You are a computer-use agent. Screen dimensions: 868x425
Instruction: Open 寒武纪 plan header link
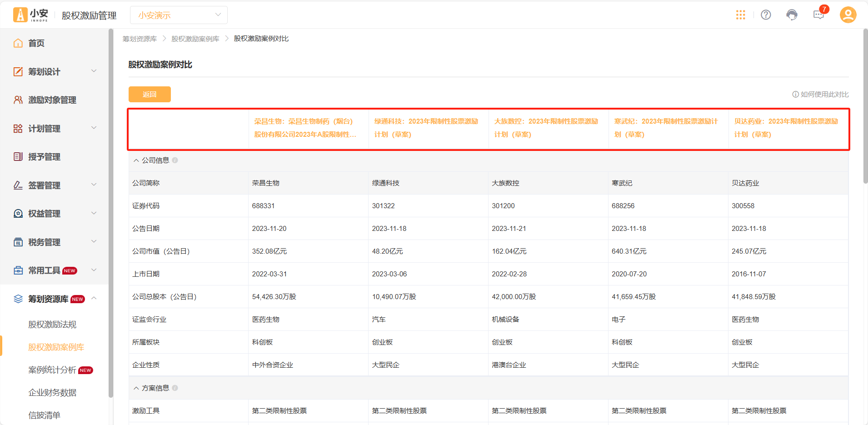[x=666, y=128]
